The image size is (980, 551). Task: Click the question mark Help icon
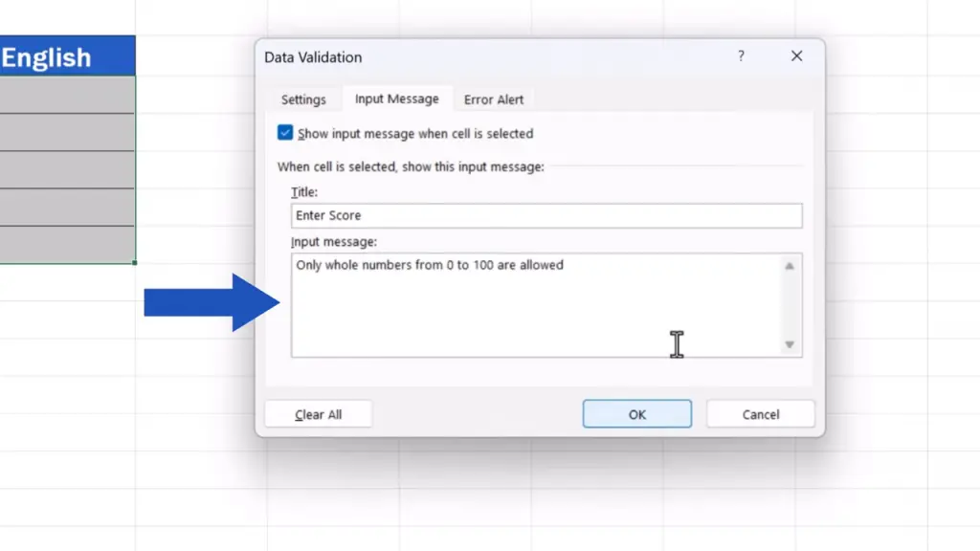coord(741,57)
